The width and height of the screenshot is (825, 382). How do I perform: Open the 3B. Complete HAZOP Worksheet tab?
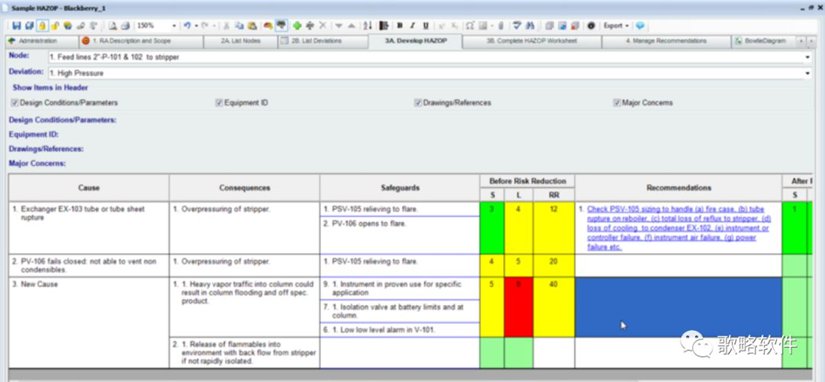532,41
